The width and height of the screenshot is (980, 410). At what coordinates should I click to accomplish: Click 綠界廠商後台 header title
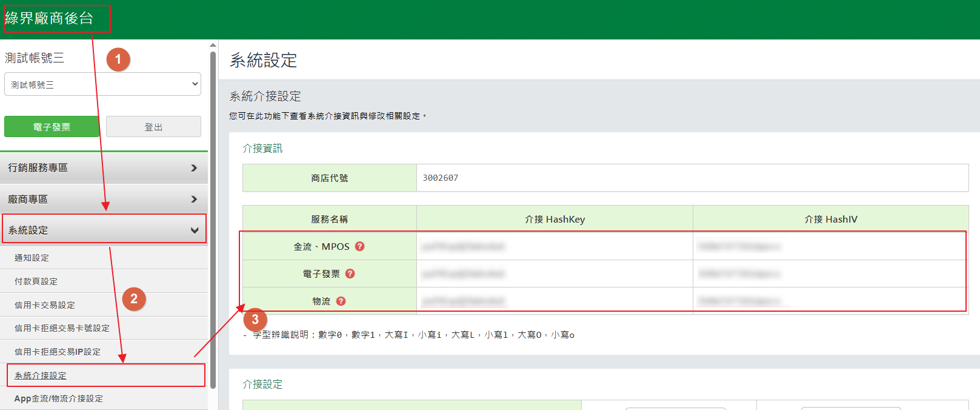coord(49,18)
